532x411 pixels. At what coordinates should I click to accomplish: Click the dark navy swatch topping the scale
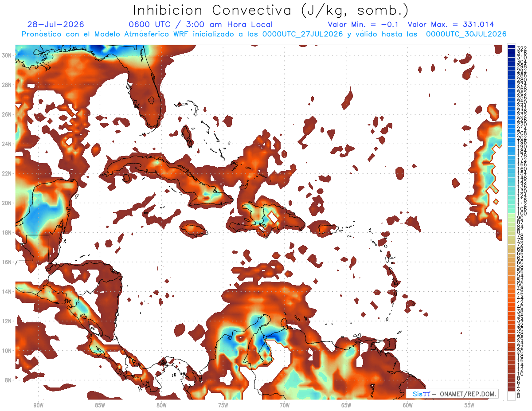(x=511, y=47)
